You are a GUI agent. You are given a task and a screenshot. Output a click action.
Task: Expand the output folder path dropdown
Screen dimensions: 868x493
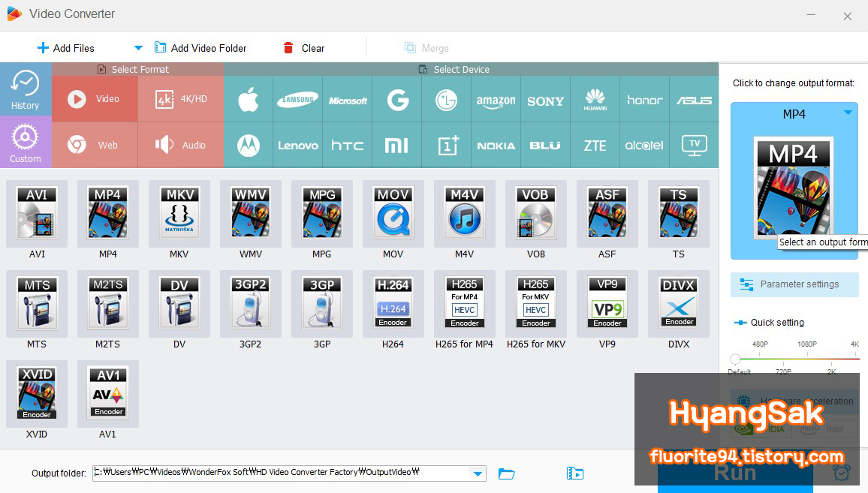tap(478, 473)
